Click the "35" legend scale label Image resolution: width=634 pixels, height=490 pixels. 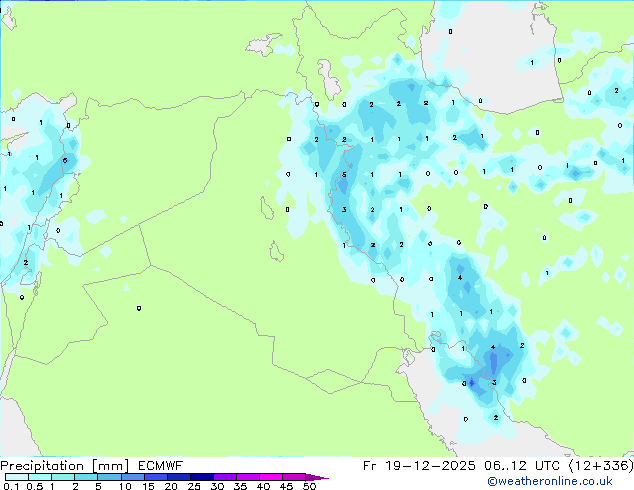pyautogui.click(x=241, y=486)
